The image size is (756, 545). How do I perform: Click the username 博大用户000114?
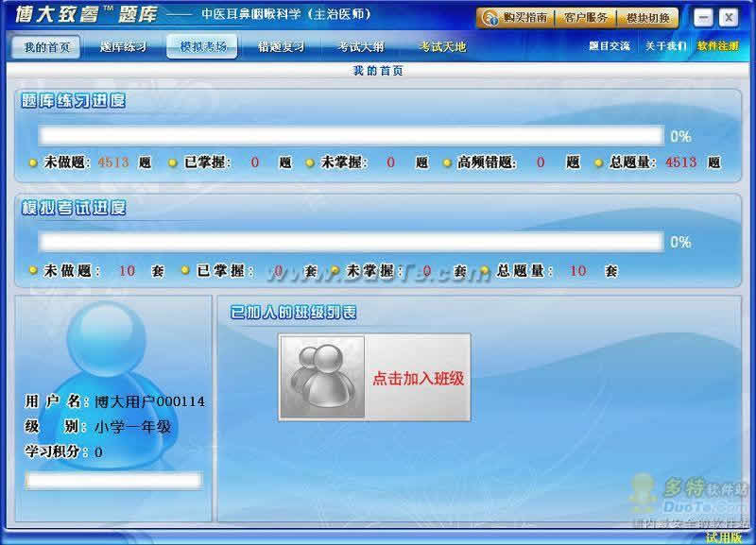149,401
